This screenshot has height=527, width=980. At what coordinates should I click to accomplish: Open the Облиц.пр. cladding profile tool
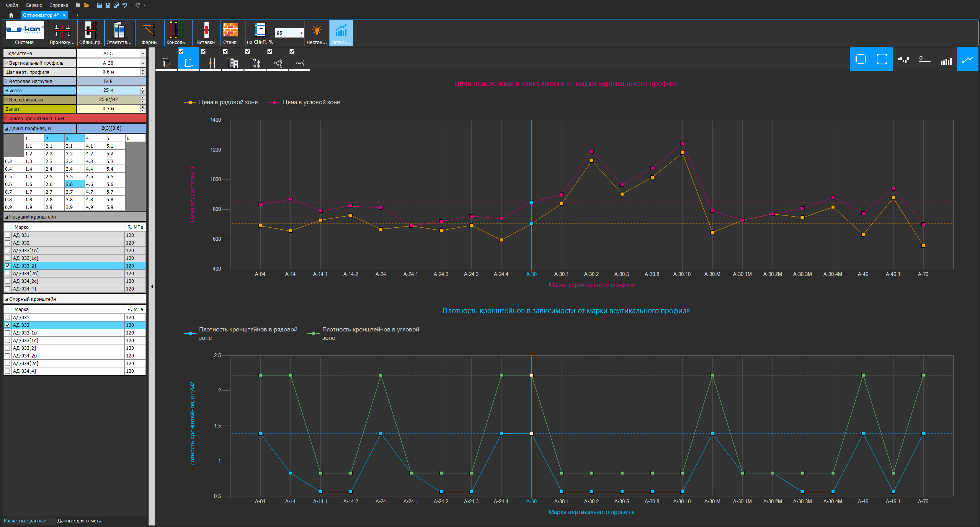[90, 33]
